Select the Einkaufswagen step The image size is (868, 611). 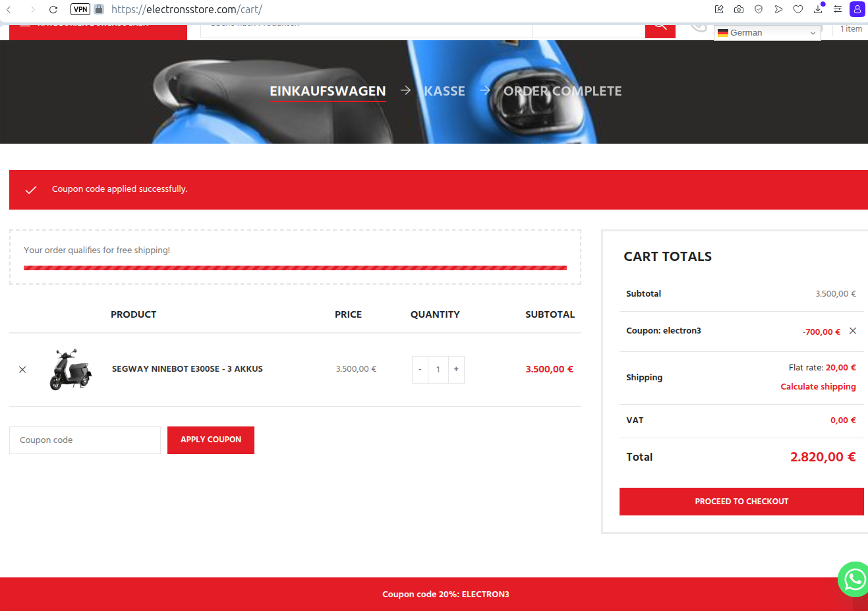pos(328,91)
